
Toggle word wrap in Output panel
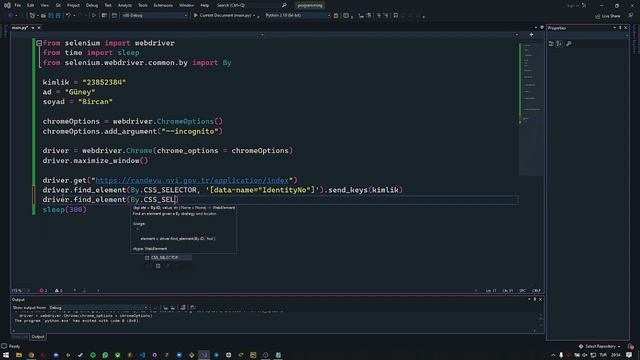click(192, 308)
